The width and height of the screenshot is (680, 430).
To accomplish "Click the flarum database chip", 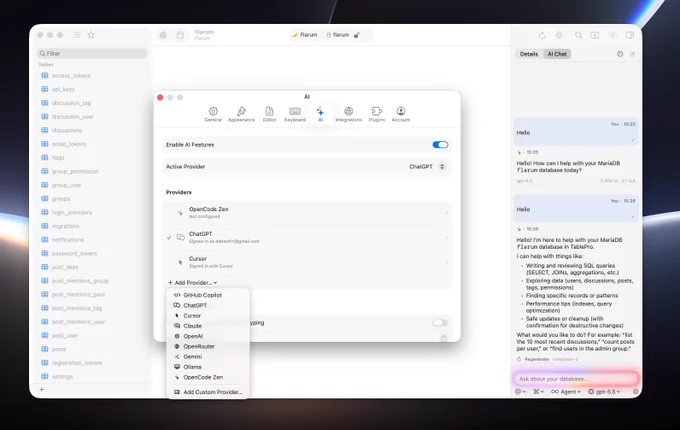I will pyautogui.click(x=337, y=35).
